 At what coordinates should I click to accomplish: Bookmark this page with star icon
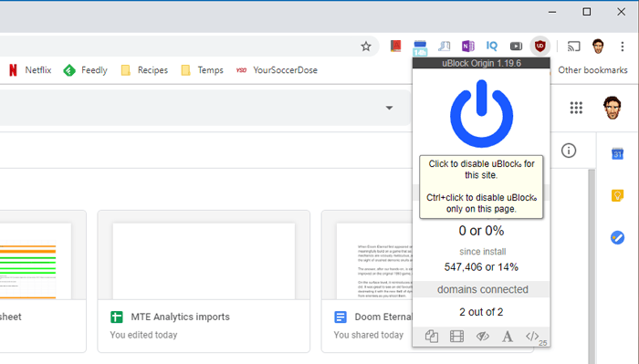[x=366, y=47]
